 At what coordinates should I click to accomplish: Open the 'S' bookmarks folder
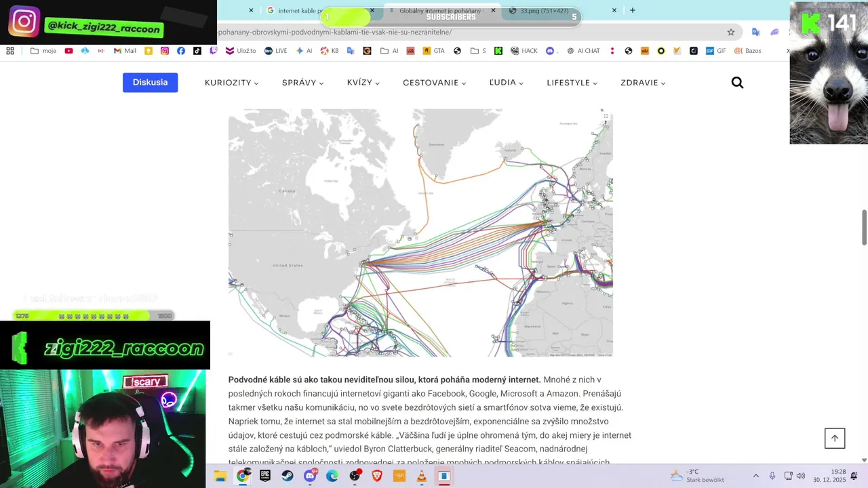pyautogui.click(x=478, y=51)
